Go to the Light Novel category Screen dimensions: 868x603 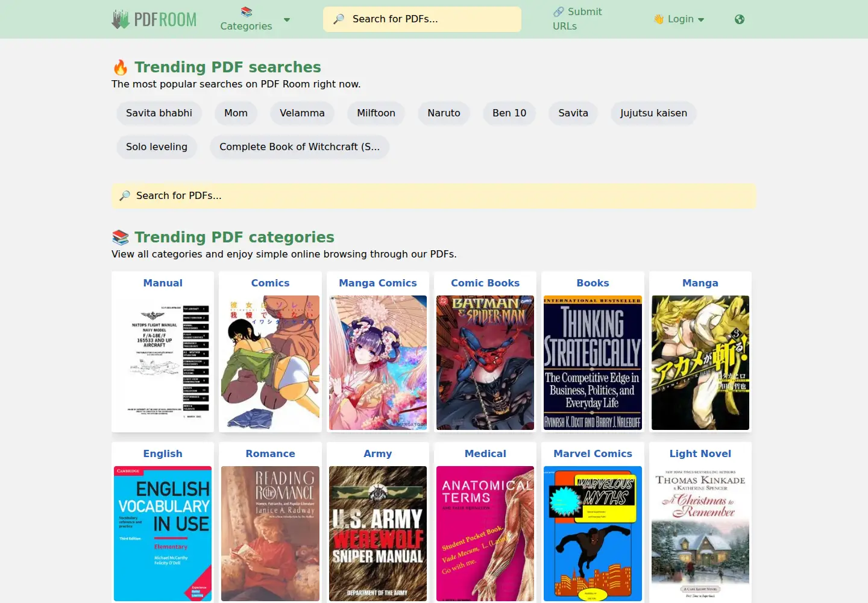(x=700, y=453)
